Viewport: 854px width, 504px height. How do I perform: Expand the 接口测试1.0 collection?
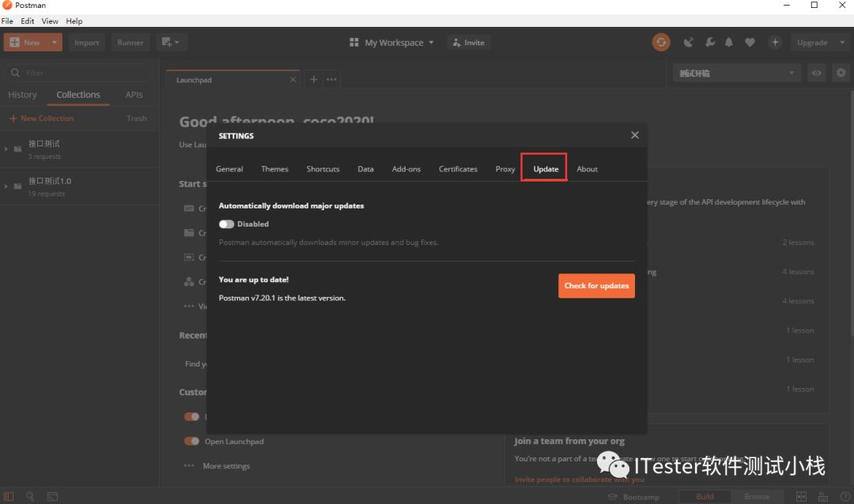[x=6, y=186]
